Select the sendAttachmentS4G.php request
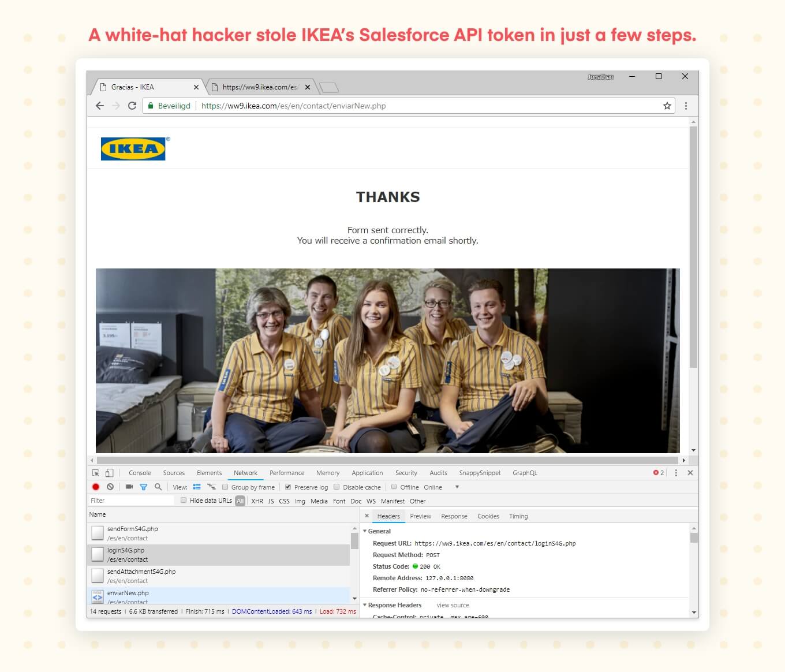785x672 pixels. (218, 576)
